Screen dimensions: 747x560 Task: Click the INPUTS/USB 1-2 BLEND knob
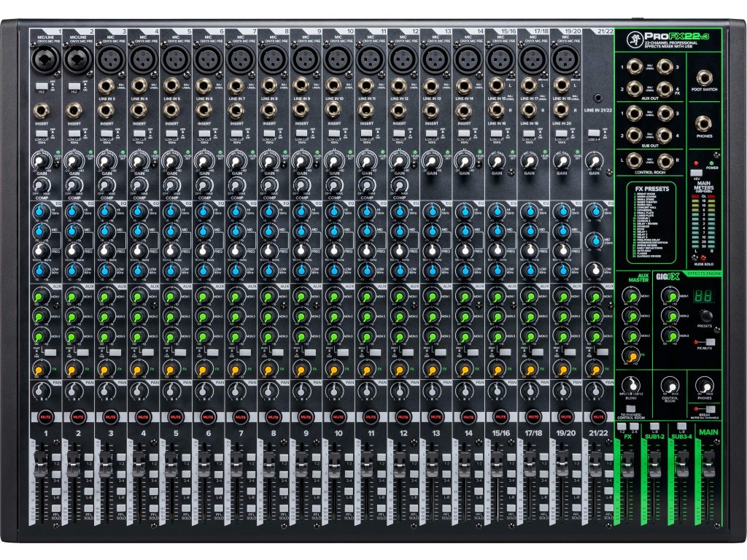tap(630, 386)
